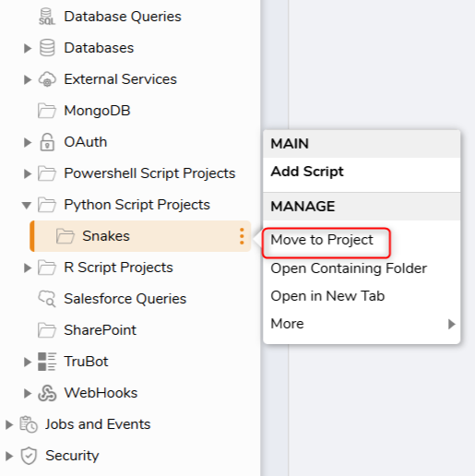
Task: Expand the Databases tree node
Action: click(x=28, y=48)
